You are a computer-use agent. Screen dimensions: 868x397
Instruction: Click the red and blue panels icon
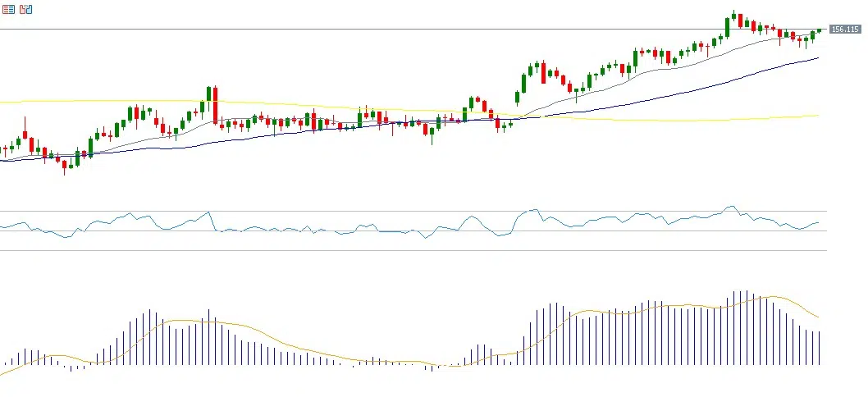(x=26, y=9)
